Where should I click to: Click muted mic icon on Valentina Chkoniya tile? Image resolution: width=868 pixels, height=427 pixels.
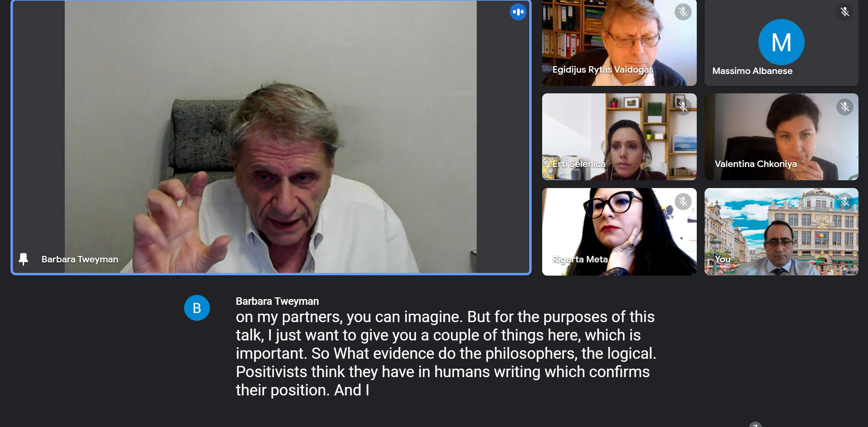pos(845,107)
